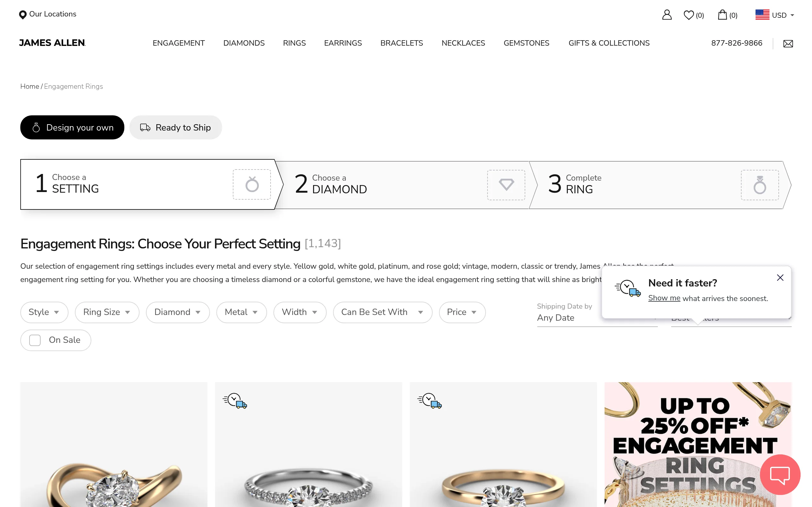Screen dimensions: 812x507
Task: Switch to the Ready to Ship toggle
Action: click(176, 127)
